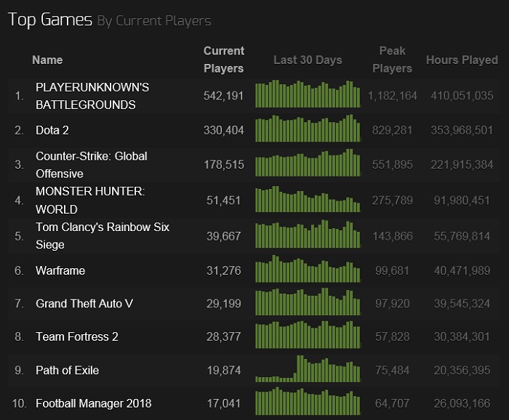The image size is (509, 420).
Task: Click the Last 30 Days column header
Action: [308, 60]
